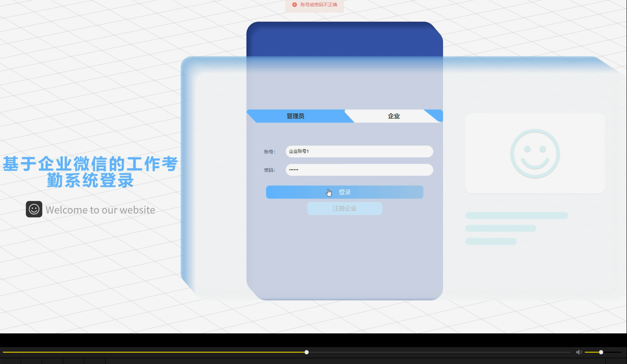Select the 密码 password input field
Image resolution: width=627 pixels, height=364 pixels.
pyautogui.click(x=359, y=170)
